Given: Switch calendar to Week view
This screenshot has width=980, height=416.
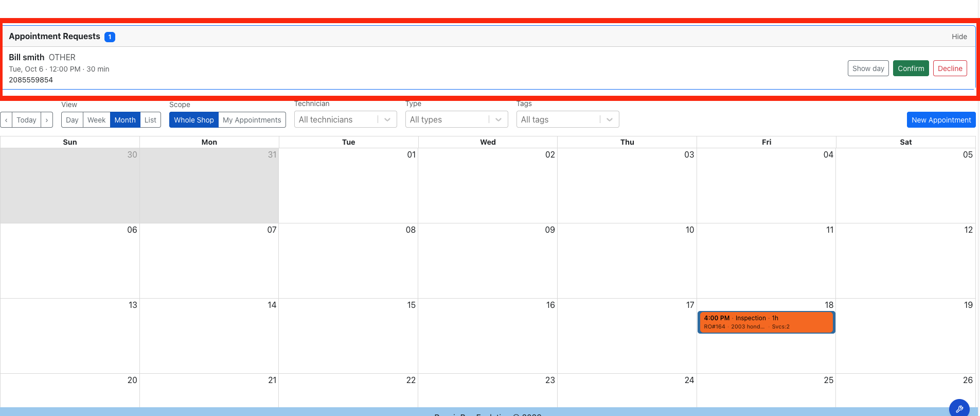Looking at the screenshot, I should point(96,120).
